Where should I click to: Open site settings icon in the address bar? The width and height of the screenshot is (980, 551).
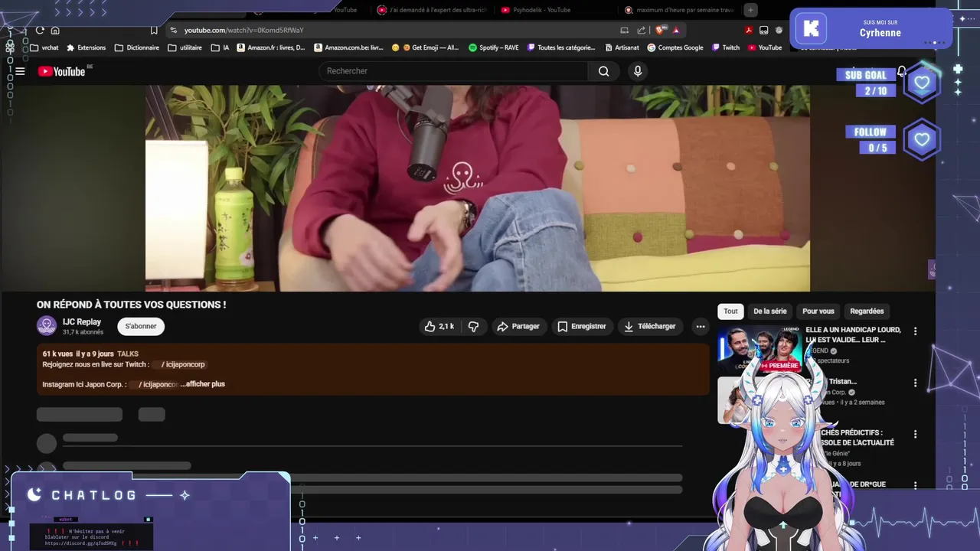(x=174, y=30)
